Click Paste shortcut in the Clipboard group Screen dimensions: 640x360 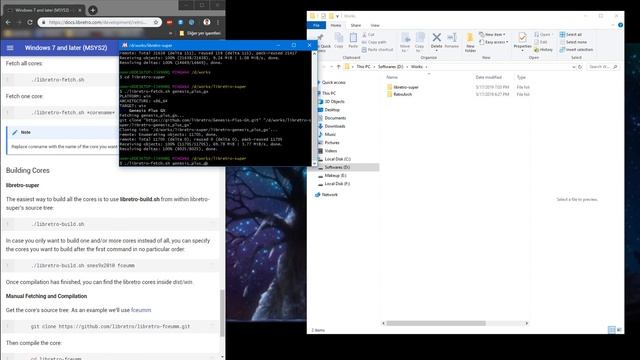click(x=378, y=50)
